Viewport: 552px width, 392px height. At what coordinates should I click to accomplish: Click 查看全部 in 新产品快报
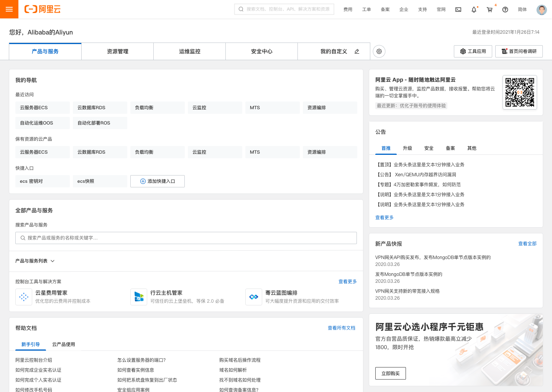527,244
